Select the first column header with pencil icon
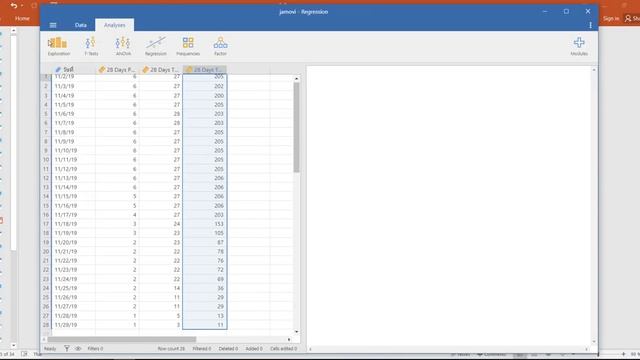This screenshot has width=640, height=360. (x=73, y=69)
